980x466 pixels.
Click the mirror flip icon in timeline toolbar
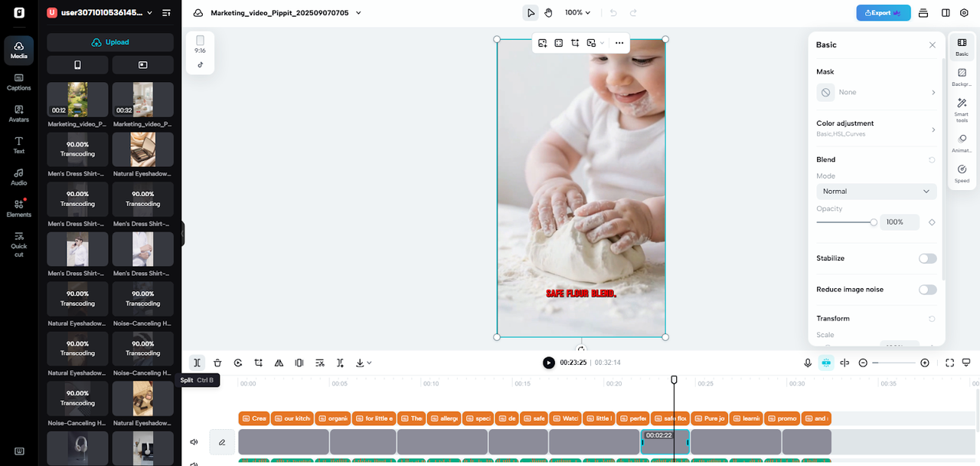[279, 363]
